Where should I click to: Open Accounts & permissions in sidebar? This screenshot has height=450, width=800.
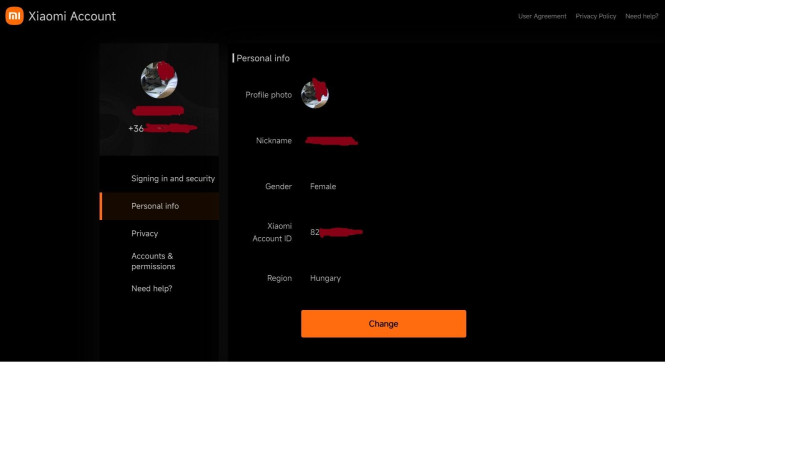(x=153, y=261)
